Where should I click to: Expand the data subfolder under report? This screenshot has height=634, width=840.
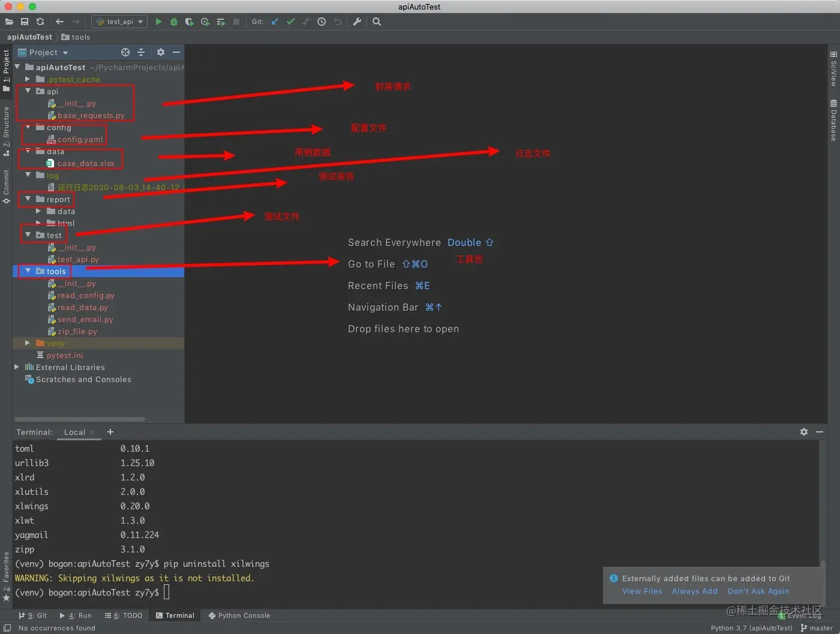[x=38, y=211]
